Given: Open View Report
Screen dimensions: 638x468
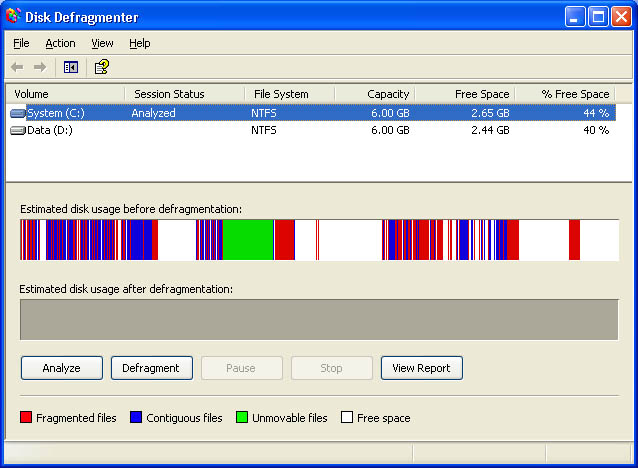Looking at the screenshot, I should [x=422, y=368].
